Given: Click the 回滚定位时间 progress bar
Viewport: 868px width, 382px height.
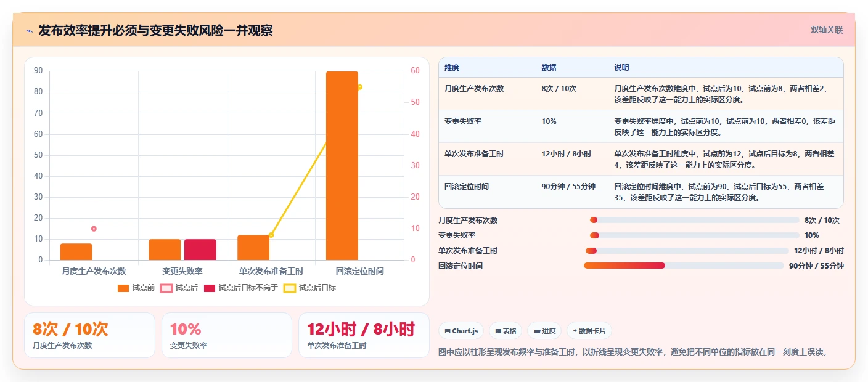Looking at the screenshot, I should (684, 266).
